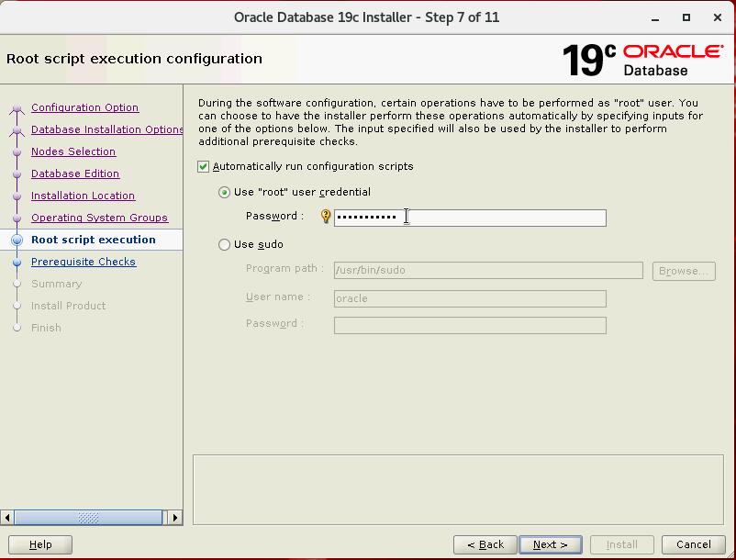The height and width of the screenshot is (560, 736).
Task: Jump to Nodes Selection step
Action: point(73,152)
